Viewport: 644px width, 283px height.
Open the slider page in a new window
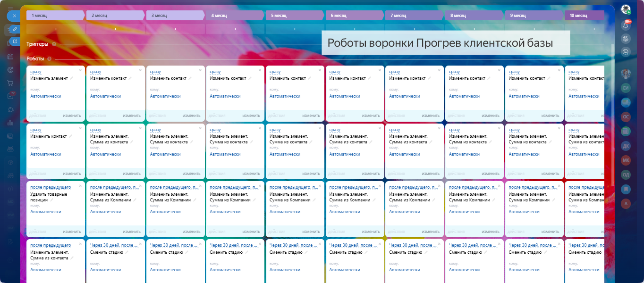[x=15, y=41]
